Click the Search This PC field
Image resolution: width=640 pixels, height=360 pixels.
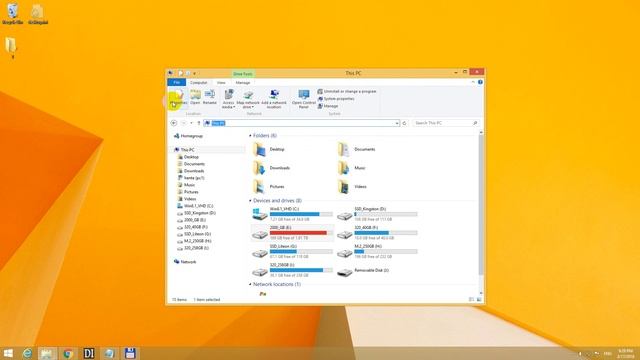[445, 123]
